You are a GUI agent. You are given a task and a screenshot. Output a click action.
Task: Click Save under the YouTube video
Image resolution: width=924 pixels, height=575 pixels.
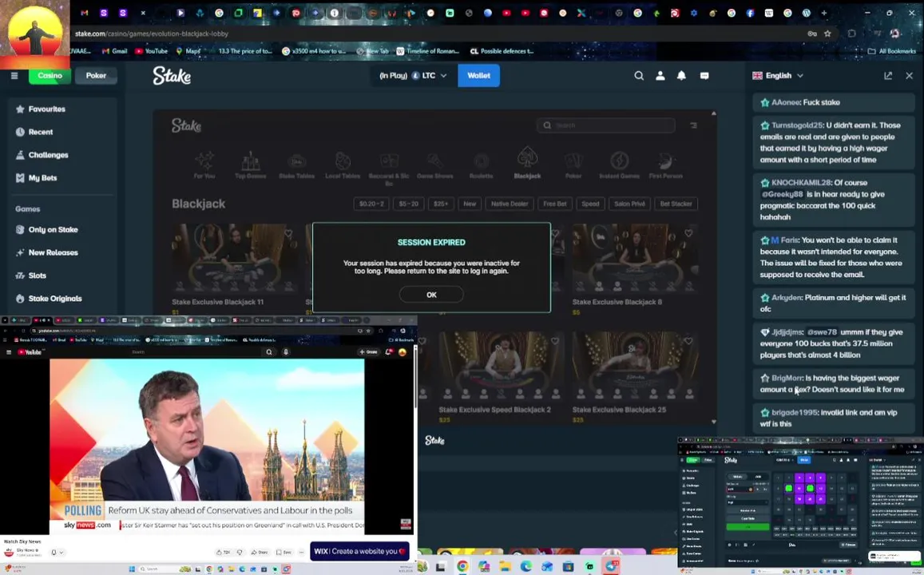point(284,552)
